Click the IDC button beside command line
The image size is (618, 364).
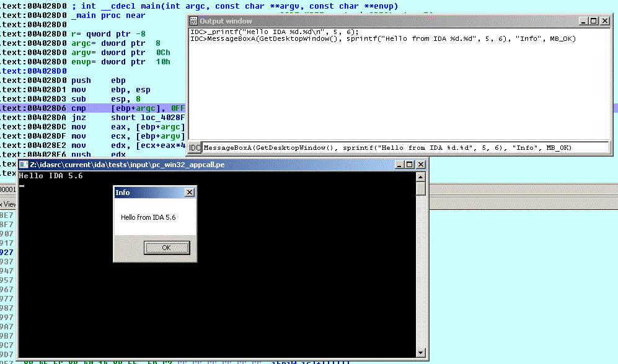(195, 147)
